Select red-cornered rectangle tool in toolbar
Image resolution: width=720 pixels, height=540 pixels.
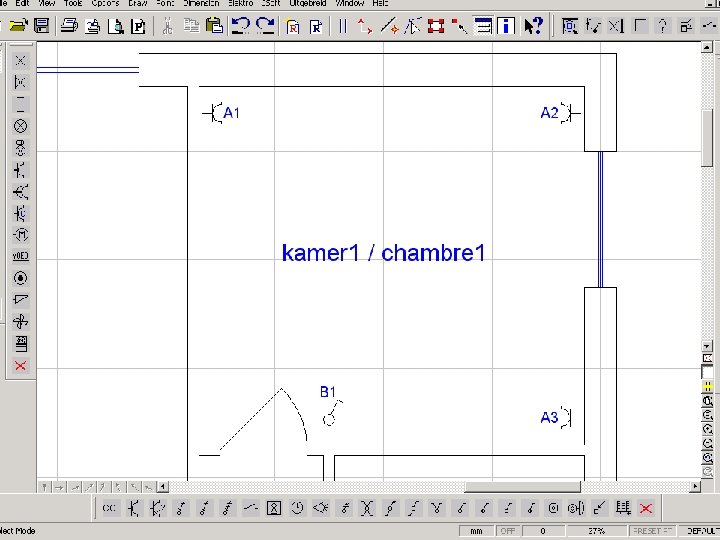tap(436, 26)
